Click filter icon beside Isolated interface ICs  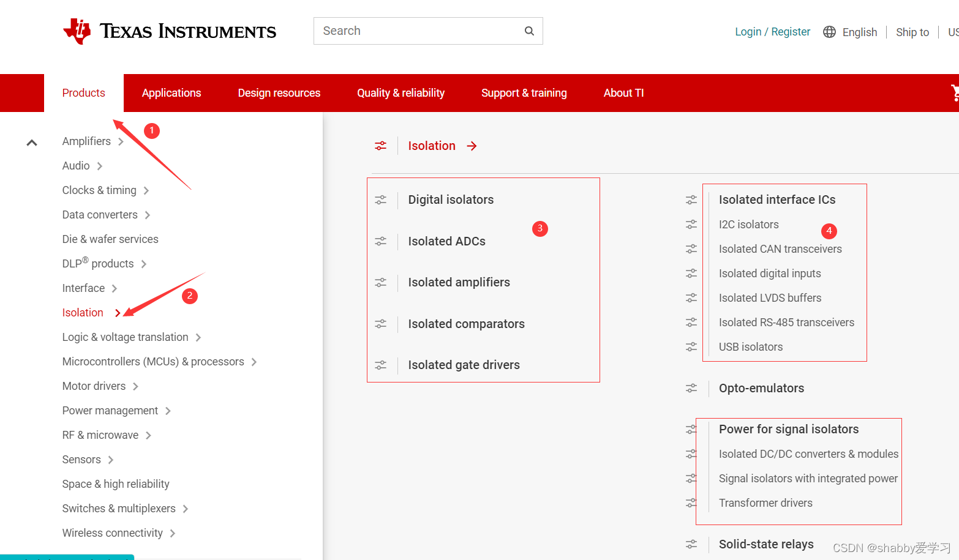(691, 200)
